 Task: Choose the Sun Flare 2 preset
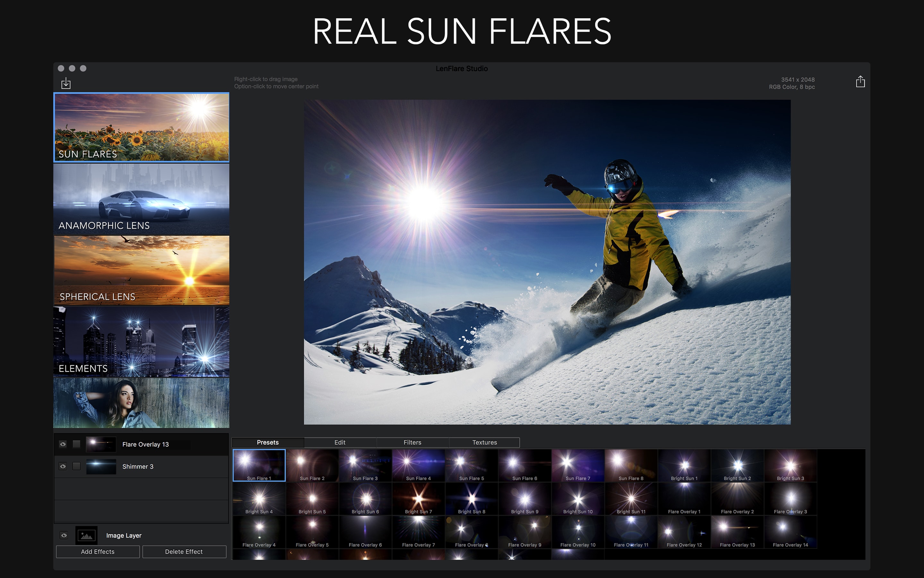click(312, 465)
